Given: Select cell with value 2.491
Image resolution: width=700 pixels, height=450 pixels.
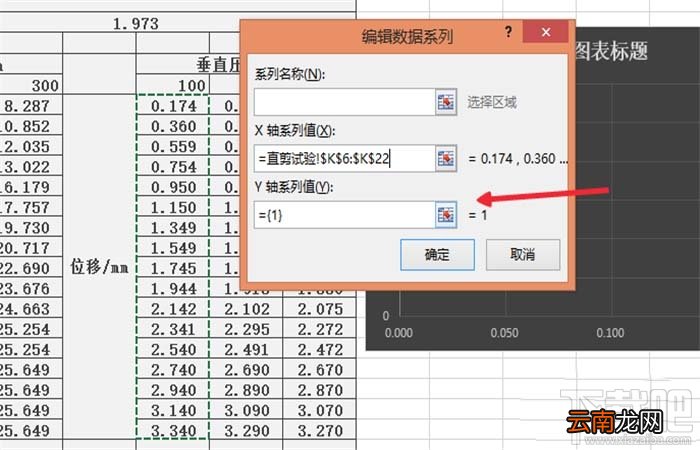Looking at the screenshot, I should (x=246, y=349).
